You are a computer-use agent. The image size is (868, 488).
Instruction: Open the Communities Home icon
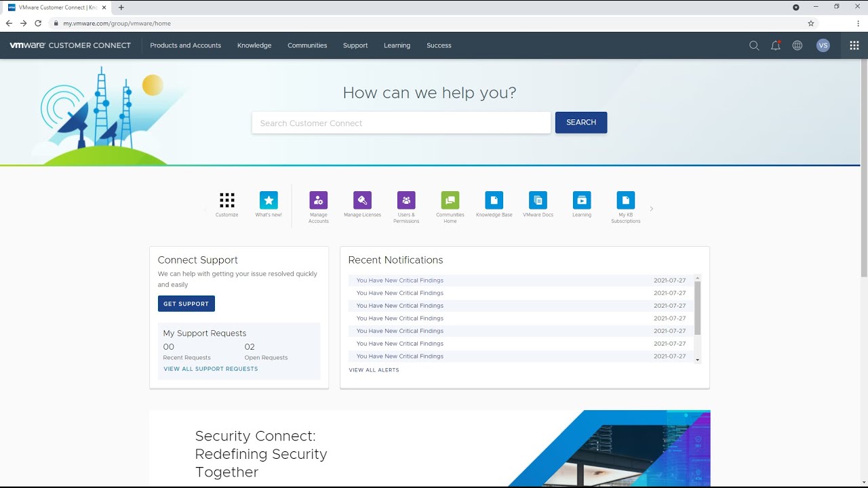click(x=450, y=200)
